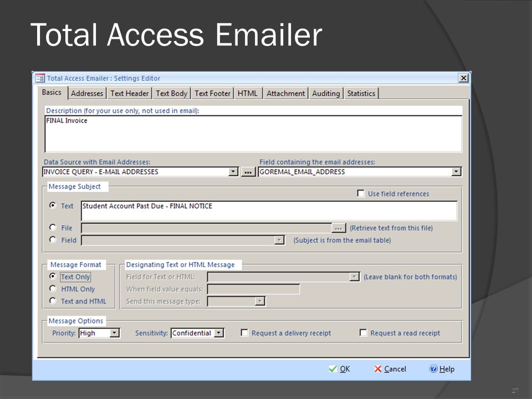532x399 pixels.
Task: Click the blue question mark Help icon
Action: (433, 369)
